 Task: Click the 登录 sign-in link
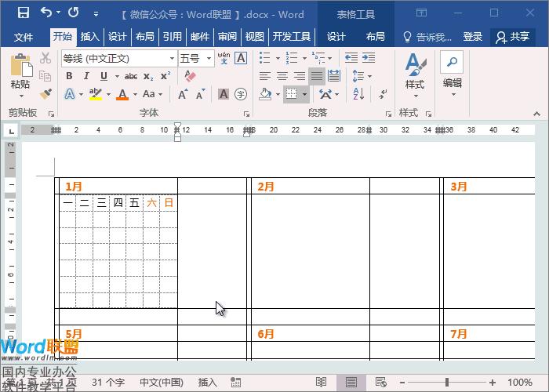(x=472, y=36)
